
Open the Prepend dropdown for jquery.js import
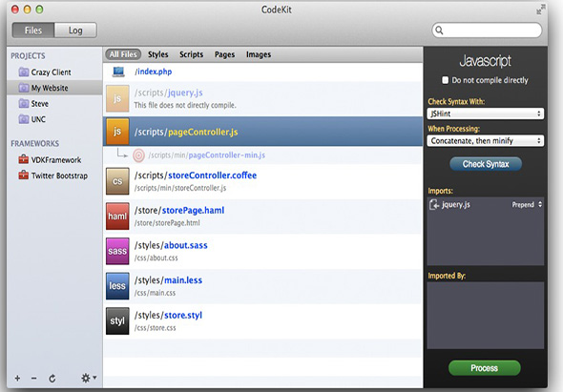coord(527,205)
